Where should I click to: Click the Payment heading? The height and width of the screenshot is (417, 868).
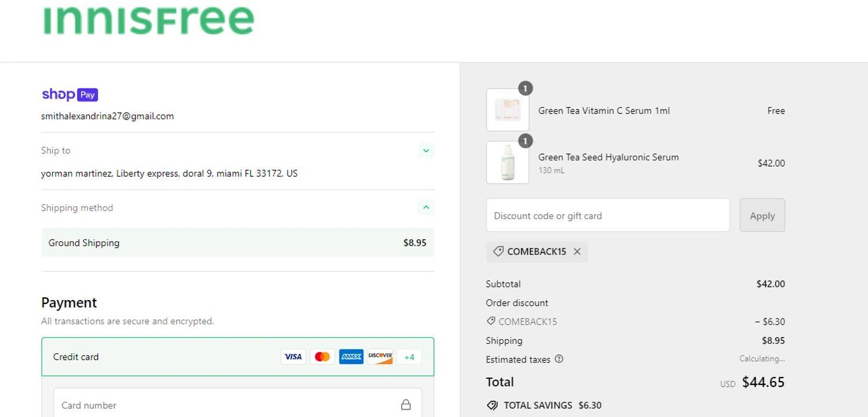(x=69, y=302)
